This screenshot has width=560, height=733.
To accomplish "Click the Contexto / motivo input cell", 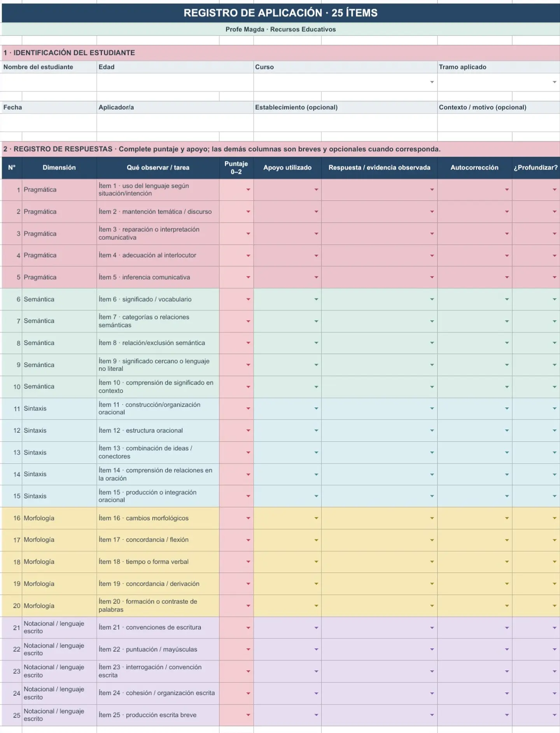I will point(499,123).
